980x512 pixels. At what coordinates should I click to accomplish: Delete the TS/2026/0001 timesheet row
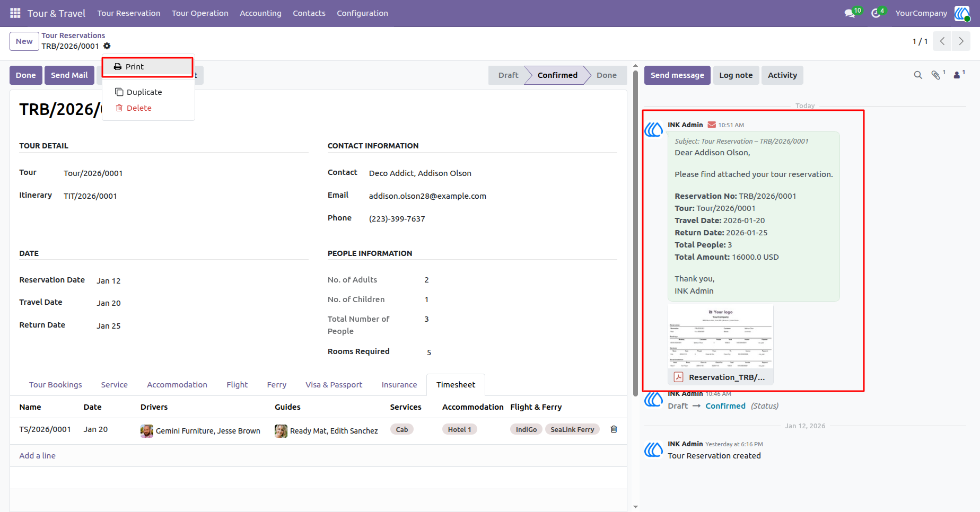pos(614,429)
